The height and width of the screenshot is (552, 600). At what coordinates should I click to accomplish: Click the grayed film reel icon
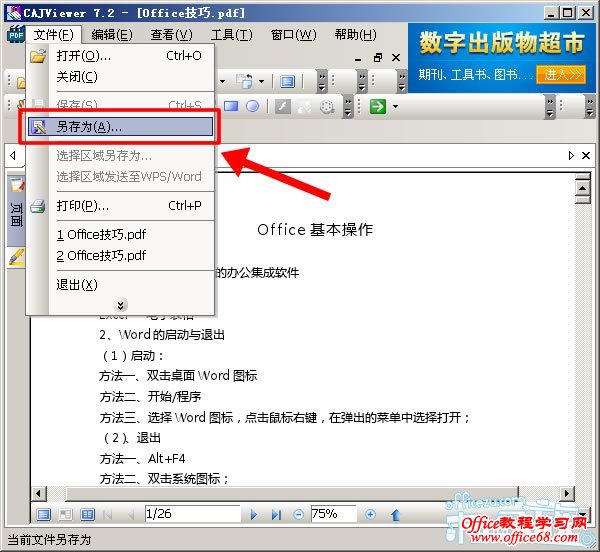tap(328, 107)
